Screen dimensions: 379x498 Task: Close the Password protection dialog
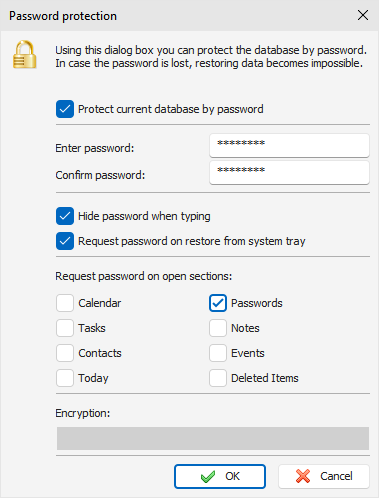tap(363, 15)
